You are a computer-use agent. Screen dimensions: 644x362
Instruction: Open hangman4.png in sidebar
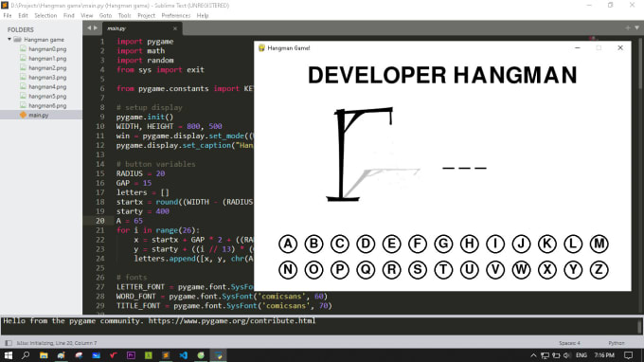[47, 86]
